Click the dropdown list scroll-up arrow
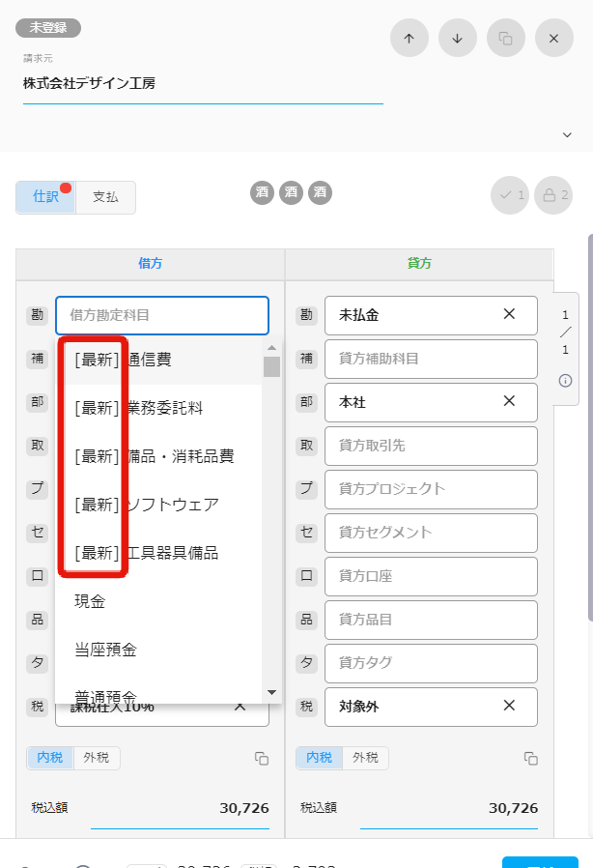Viewport: 593px width, 868px height. [x=271, y=348]
